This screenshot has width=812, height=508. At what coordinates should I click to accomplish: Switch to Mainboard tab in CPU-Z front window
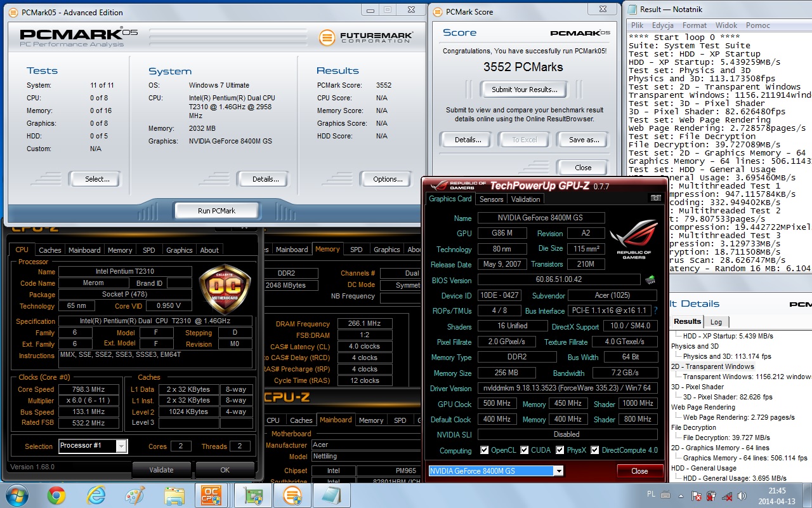pos(84,250)
